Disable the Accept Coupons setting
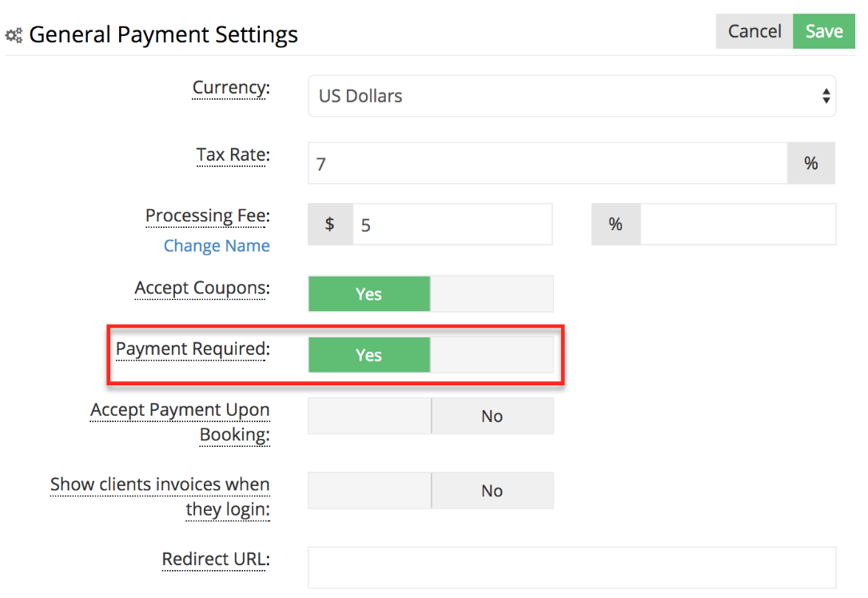The image size is (868, 598). 492,293
